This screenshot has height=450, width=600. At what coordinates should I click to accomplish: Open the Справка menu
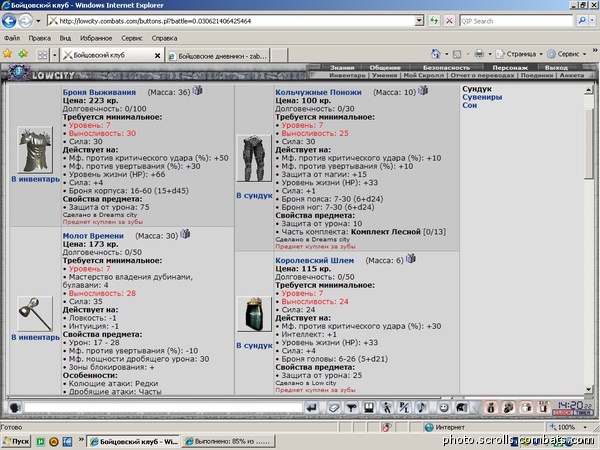(x=164, y=38)
